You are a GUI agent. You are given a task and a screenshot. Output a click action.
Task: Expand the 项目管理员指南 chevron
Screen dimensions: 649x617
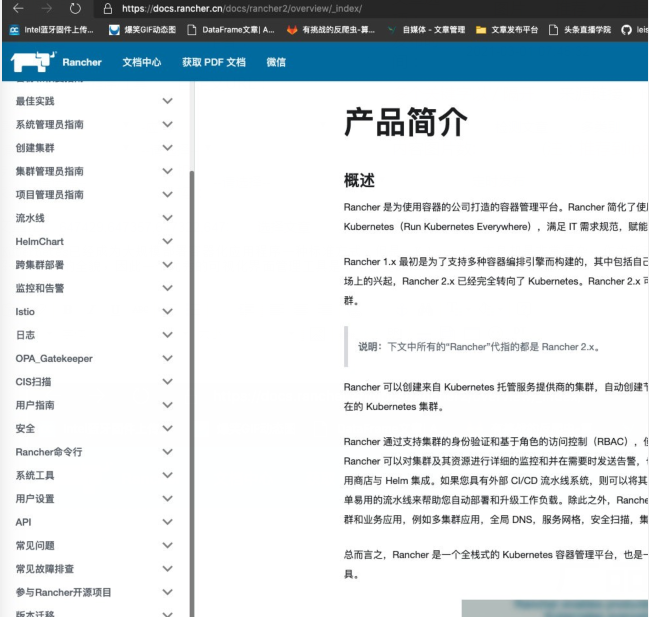pyautogui.click(x=167, y=194)
